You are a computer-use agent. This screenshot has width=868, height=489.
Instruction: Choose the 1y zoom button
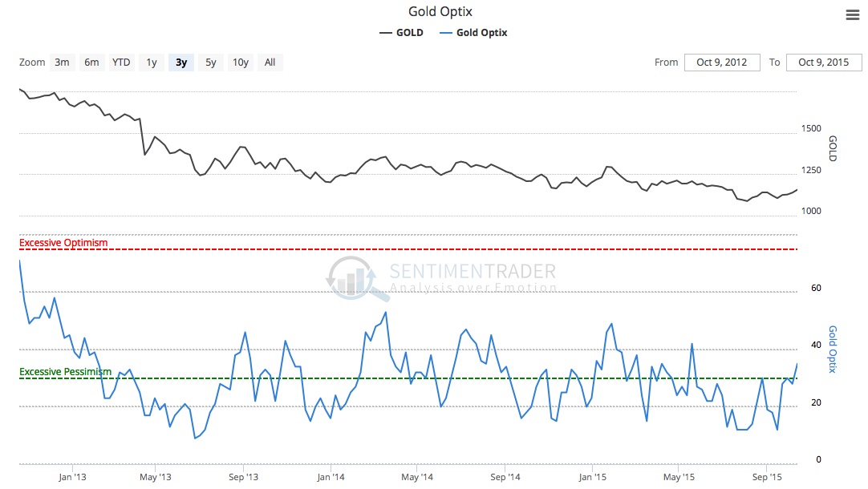tap(151, 63)
